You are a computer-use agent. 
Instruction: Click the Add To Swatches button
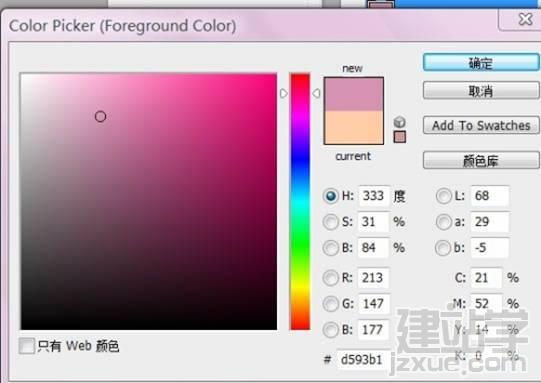point(481,125)
